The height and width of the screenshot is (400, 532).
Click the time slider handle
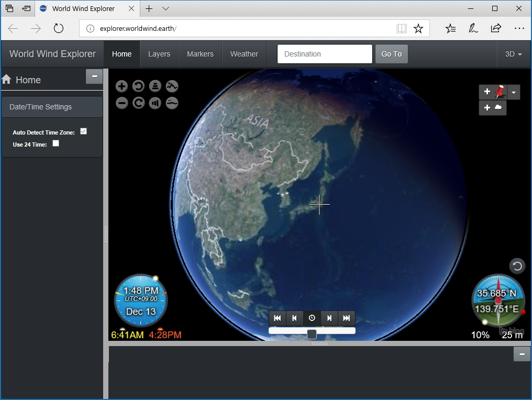[x=312, y=334]
